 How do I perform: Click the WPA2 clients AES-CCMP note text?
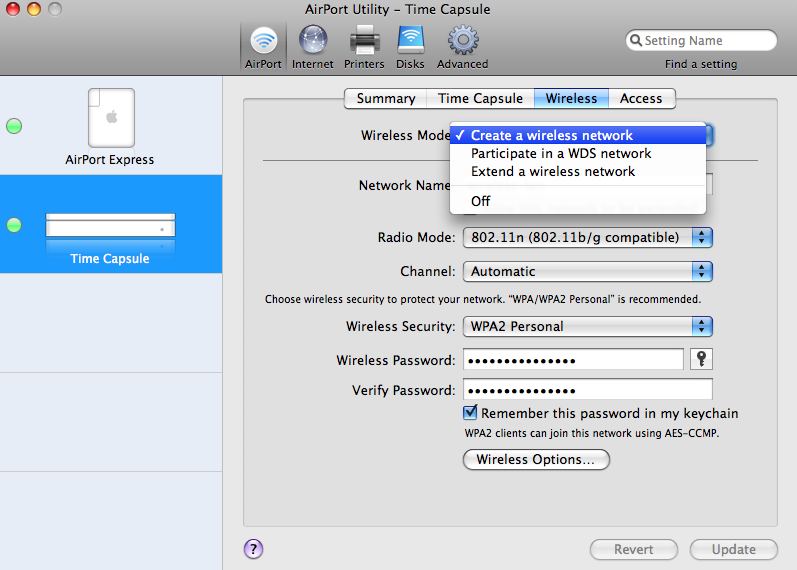point(592,433)
